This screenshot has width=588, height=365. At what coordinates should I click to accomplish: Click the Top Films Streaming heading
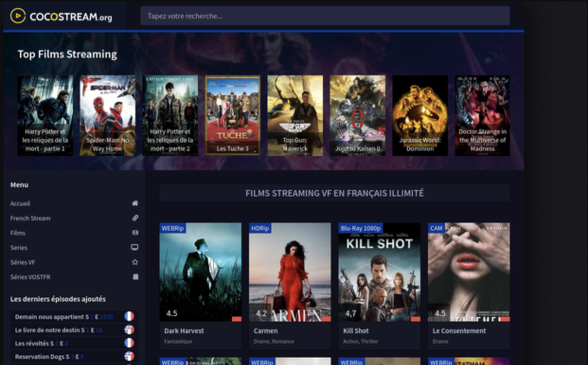pyautogui.click(x=67, y=54)
